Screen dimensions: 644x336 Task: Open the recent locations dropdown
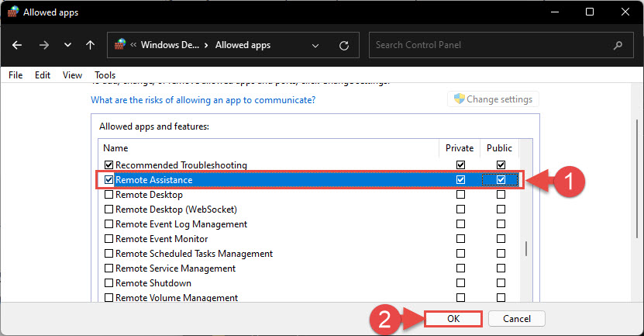[x=67, y=46]
